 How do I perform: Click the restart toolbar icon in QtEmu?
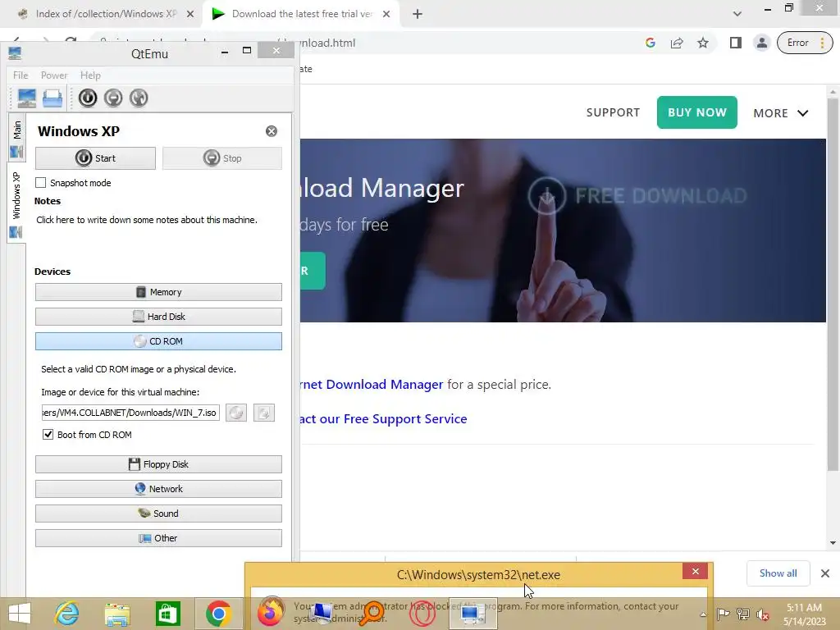(x=138, y=98)
